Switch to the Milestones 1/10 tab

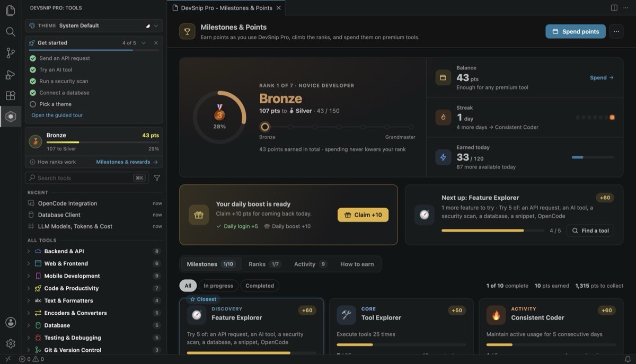coord(211,264)
